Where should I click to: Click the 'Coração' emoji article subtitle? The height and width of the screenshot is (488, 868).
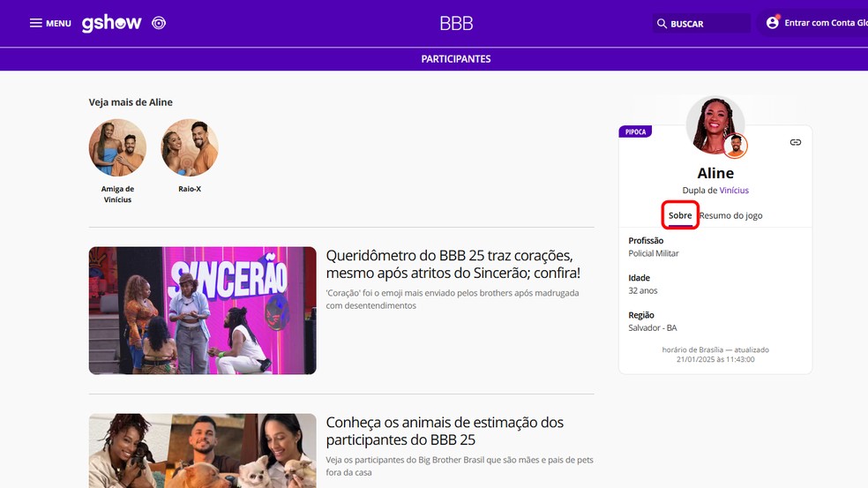(x=453, y=299)
